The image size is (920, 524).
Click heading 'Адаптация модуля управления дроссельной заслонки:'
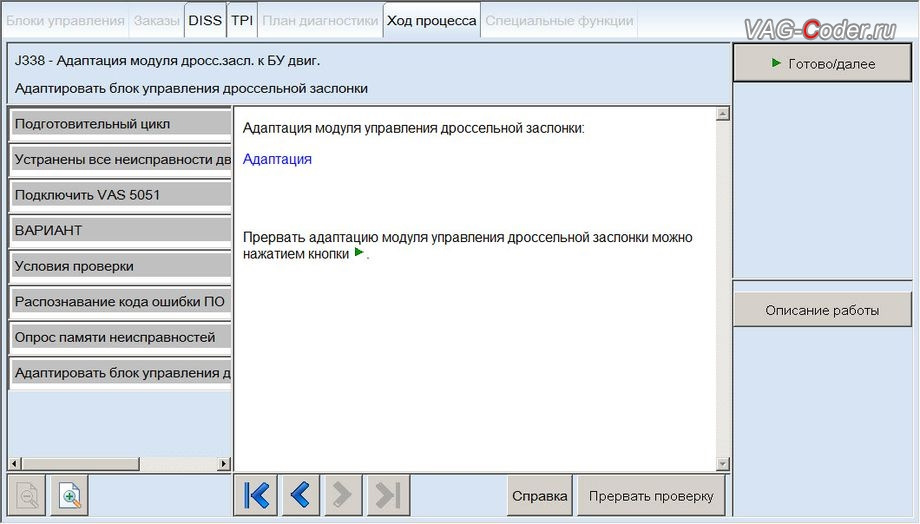(414, 128)
